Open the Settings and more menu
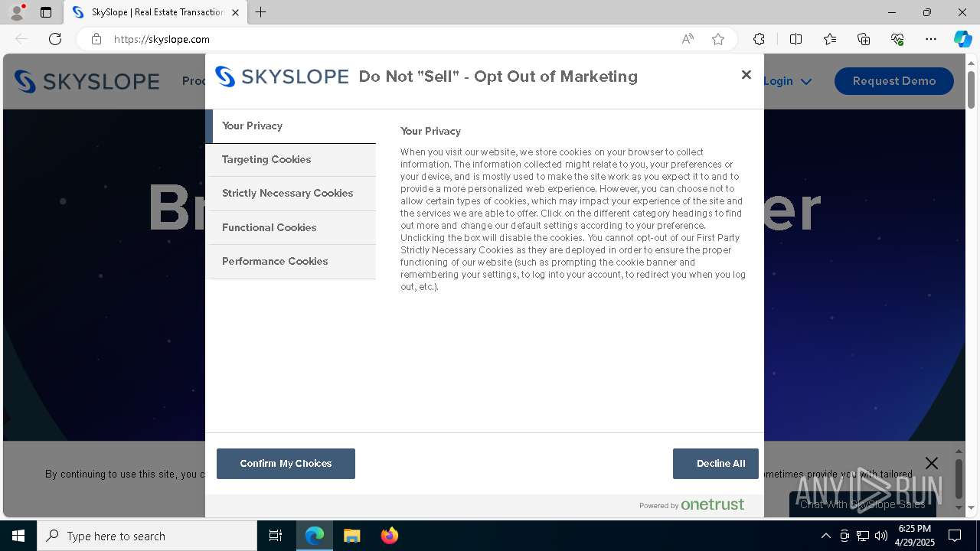 (x=931, y=39)
